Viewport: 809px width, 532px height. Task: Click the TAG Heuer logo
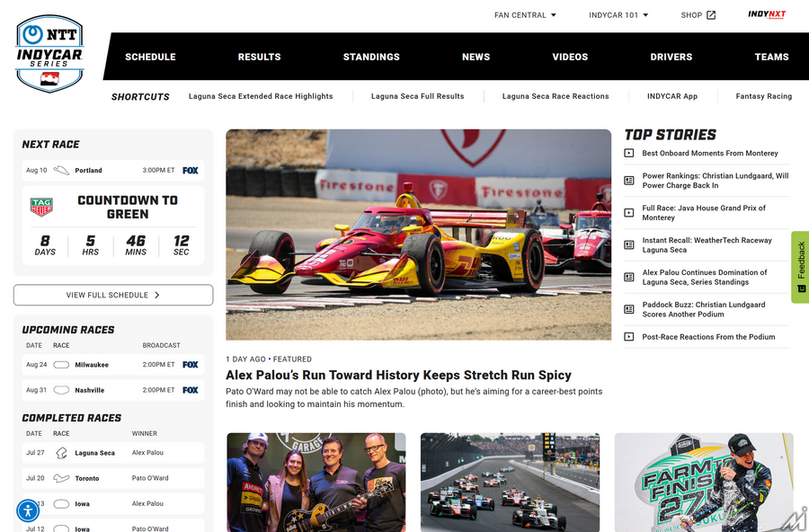tap(41, 207)
